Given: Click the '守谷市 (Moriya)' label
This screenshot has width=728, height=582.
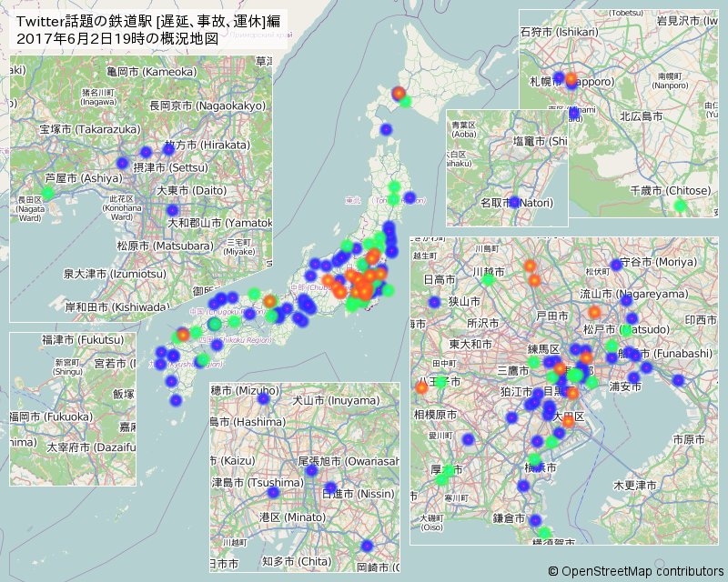Looking at the screenshot, I should pos(659,262).
